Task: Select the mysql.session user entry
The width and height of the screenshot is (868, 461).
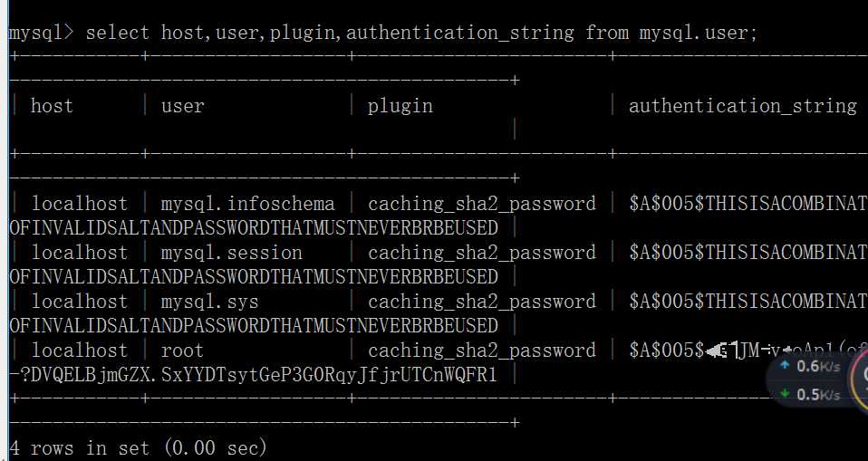Action: pyautogui.click(x=232, y=253)
